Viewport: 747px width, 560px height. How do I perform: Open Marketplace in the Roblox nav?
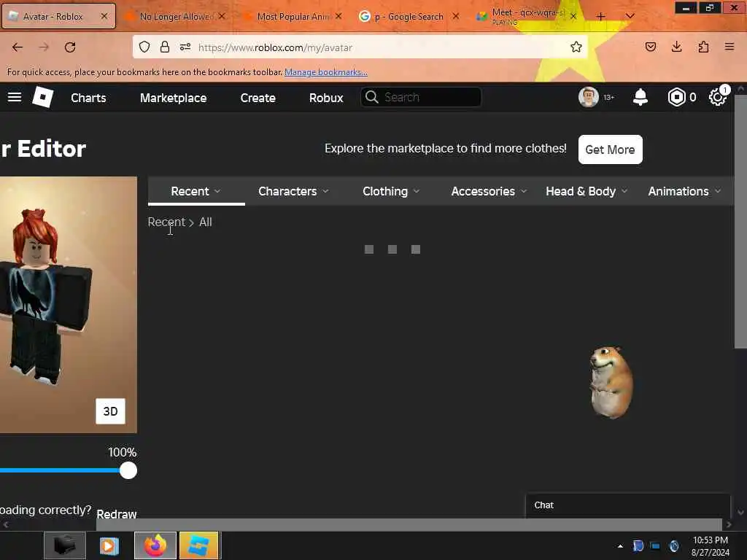(174, 98)
